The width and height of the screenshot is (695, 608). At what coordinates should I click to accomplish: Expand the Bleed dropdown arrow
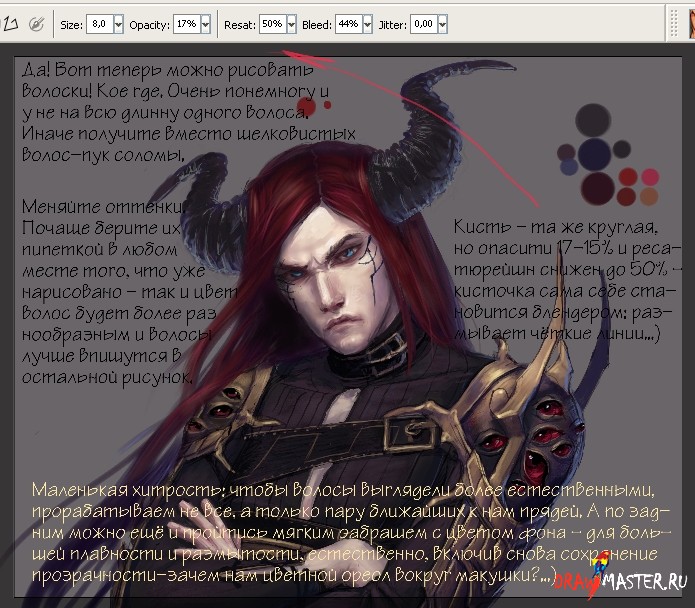[x=367, y=24]
